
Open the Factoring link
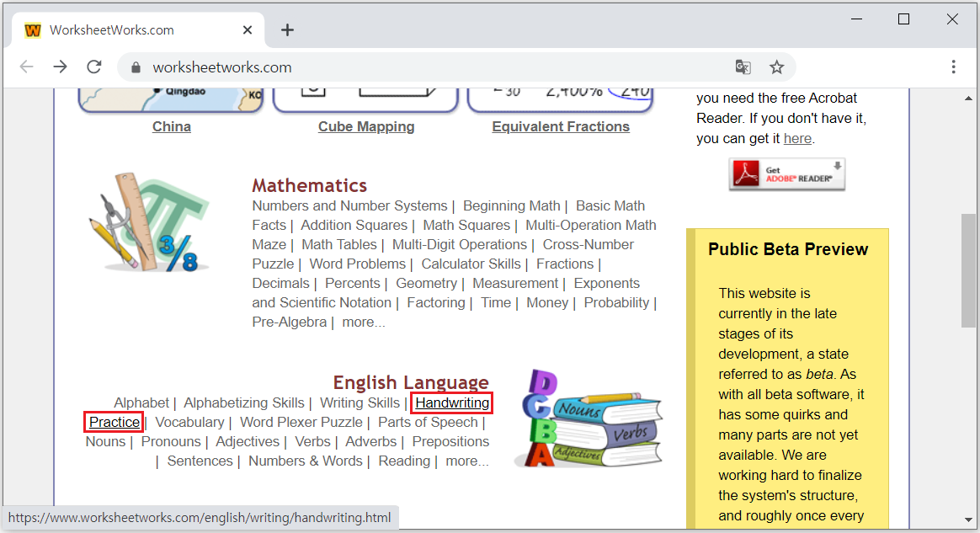point(435,302)
